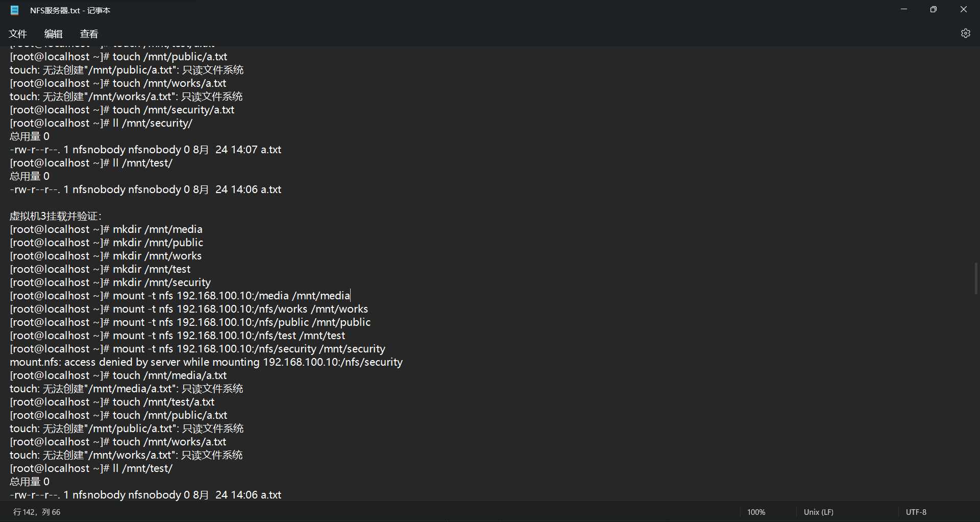The image size is (980, 522).
Task: Click the line 'mkdir /mnt/test'
Action: pos(100,269)
